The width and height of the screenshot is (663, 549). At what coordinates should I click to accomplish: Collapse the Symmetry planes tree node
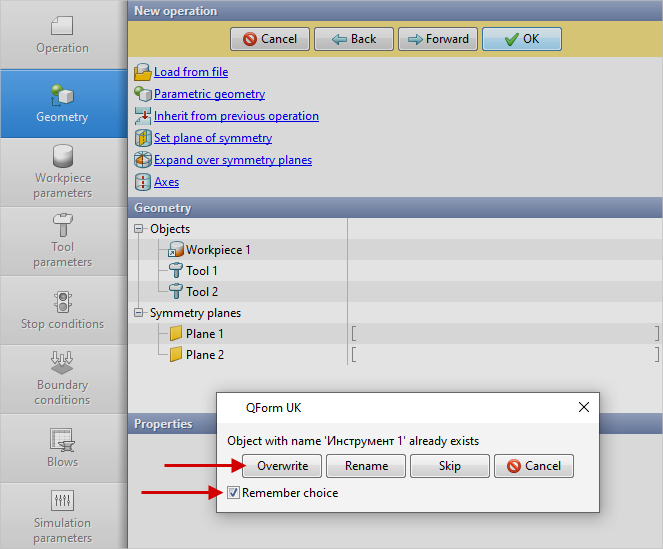coord(139,313)
